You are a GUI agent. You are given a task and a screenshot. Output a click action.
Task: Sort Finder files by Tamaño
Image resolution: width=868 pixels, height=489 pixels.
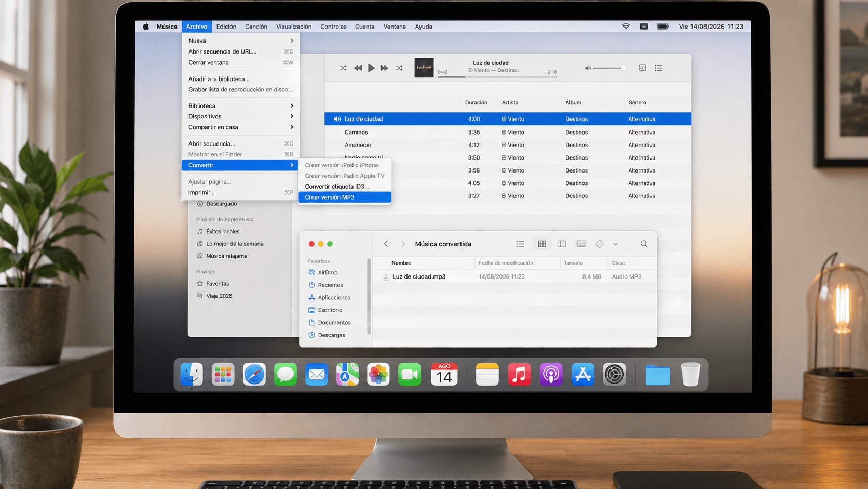[x=574, y=263]
